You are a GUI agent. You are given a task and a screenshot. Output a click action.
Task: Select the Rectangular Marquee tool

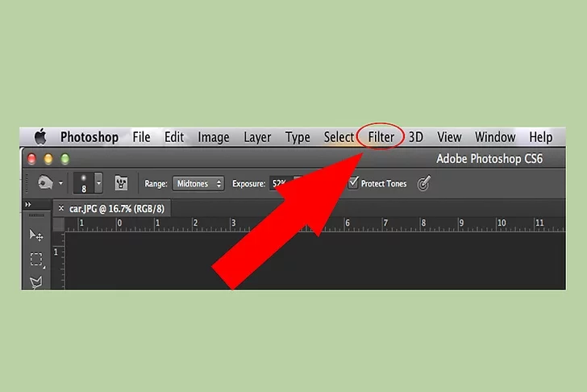(37, 259)
